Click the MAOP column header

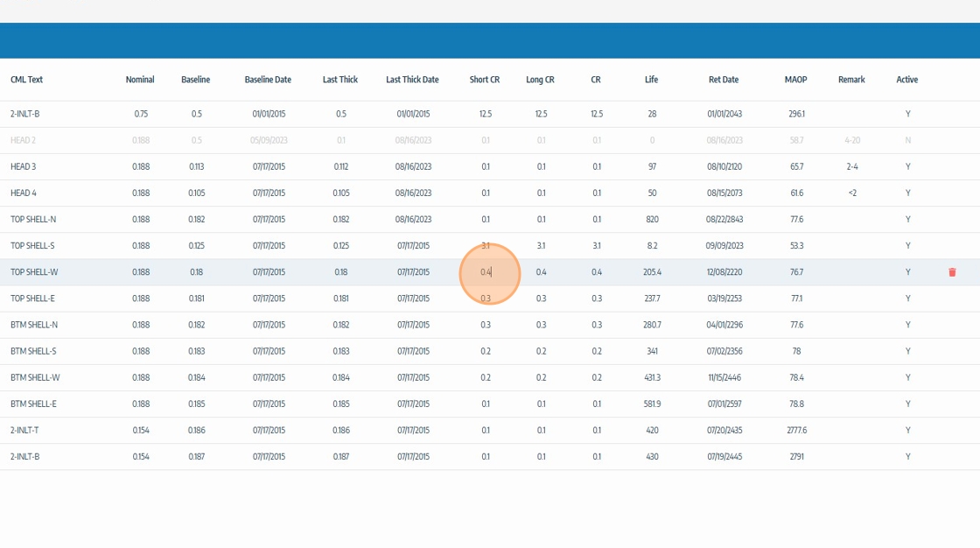coord(795,80)
